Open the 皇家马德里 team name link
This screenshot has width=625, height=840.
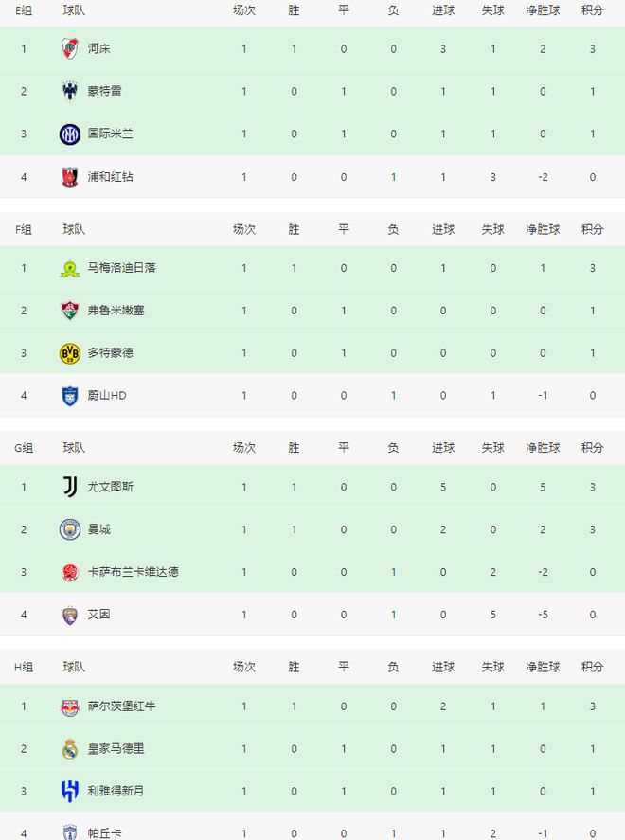[x=116, y=749]
